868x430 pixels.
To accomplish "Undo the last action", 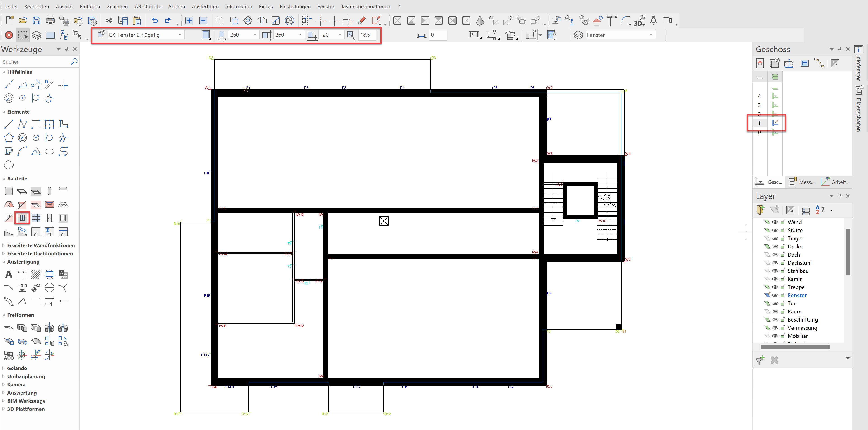I will tap(155, 21).
